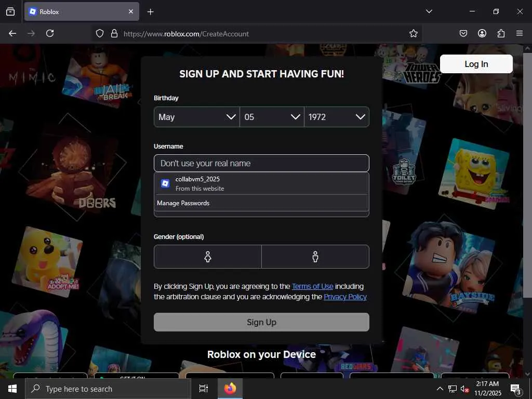Screen dimensions: 532x399
Task: Click the Username input field
Action: click(261, 163)
